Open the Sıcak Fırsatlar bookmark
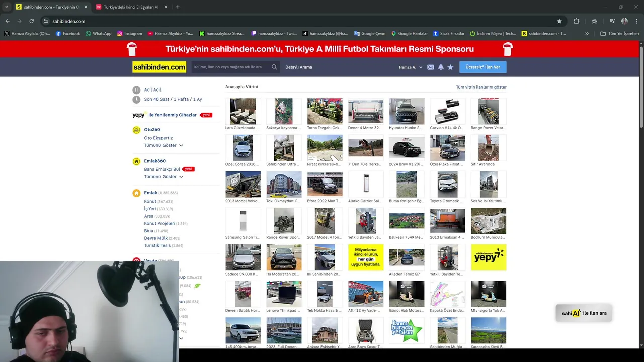Viewport: 644px width, 362px height. tap(449, 34)
